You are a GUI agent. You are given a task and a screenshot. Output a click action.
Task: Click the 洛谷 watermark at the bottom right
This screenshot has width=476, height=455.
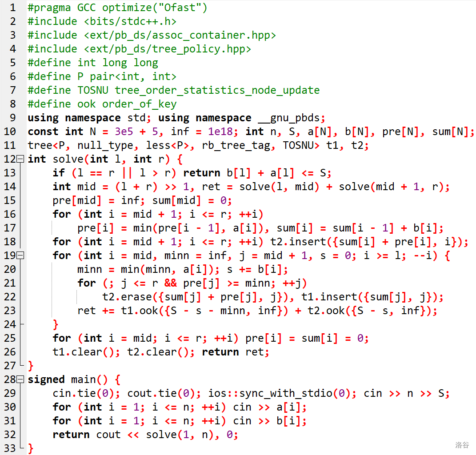pos(462,445)
